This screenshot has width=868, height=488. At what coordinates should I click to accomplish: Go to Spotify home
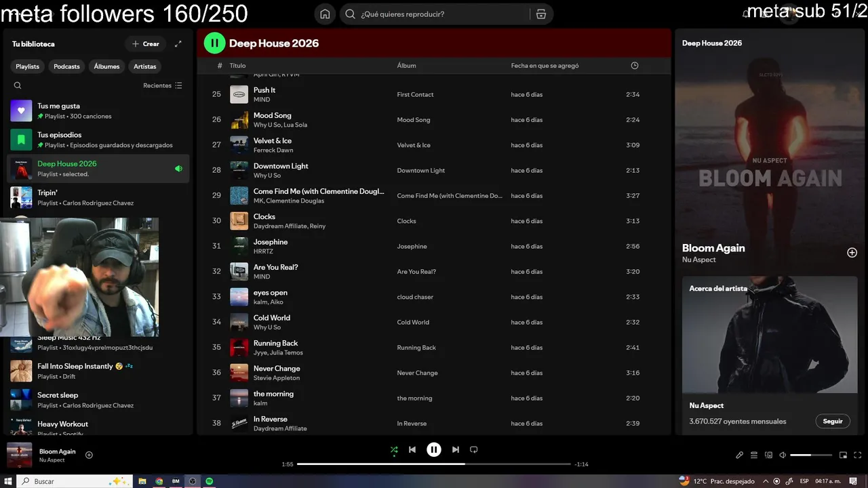coord(325,14)
